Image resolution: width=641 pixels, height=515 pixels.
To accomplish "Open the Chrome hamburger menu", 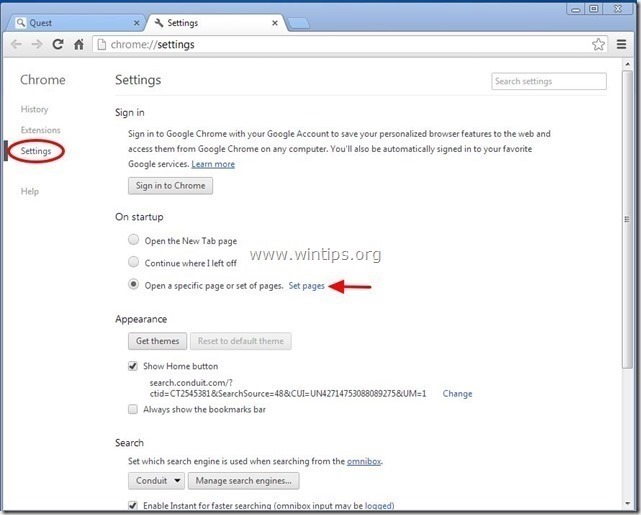I will pyautogui.click(x=621, y=44).
